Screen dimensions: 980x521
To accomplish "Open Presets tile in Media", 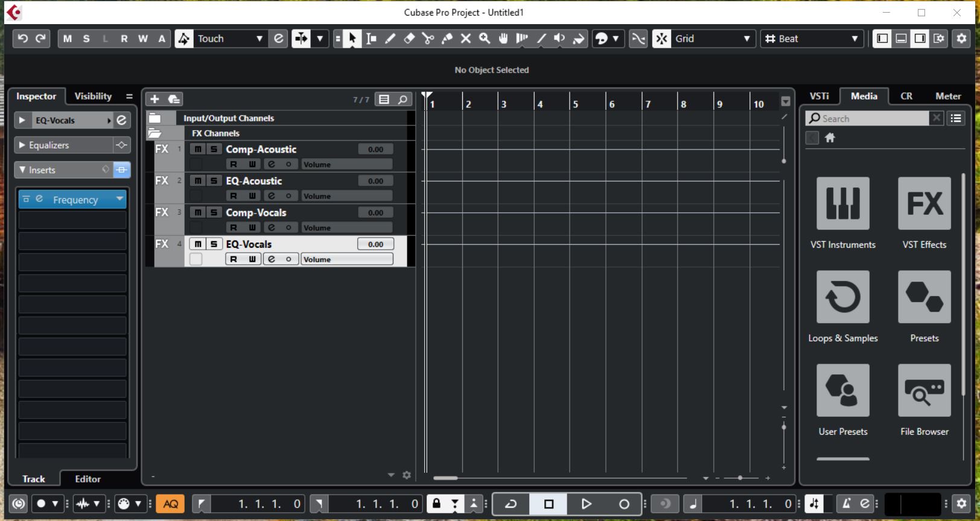I will pos(924,297).
